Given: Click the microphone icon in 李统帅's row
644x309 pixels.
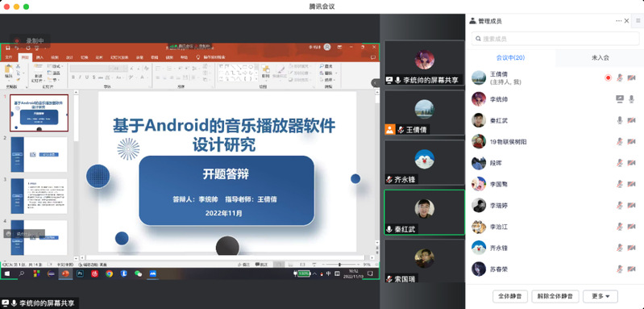Looking at the screenshot, I should pyautogui.click(x=631, y=98).
